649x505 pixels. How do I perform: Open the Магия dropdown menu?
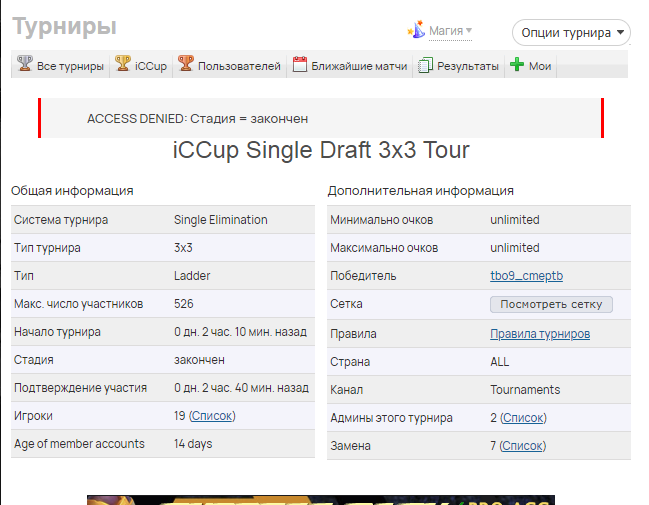[x=450, y=31]
